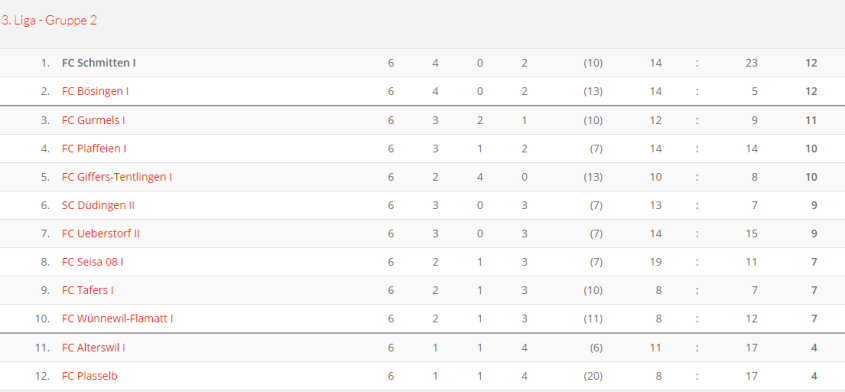Screen dimensions: 845x392
Task: Click FC Schmitten I's 12 points value
Action: (811, 63)
